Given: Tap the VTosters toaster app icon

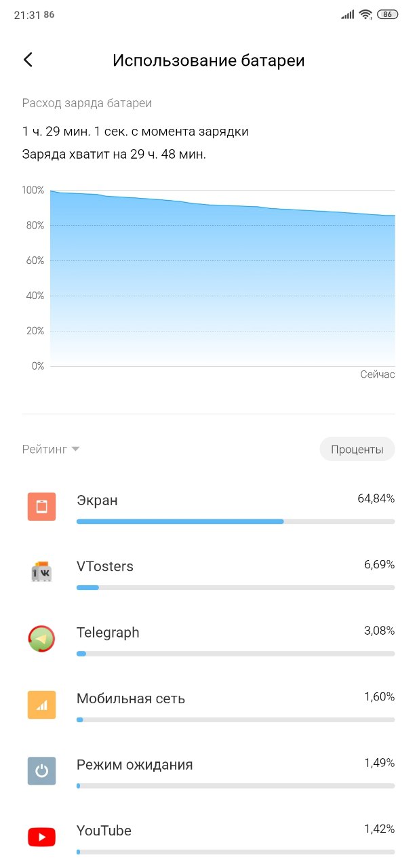Looking at the screenshot, I should (41, 572).
